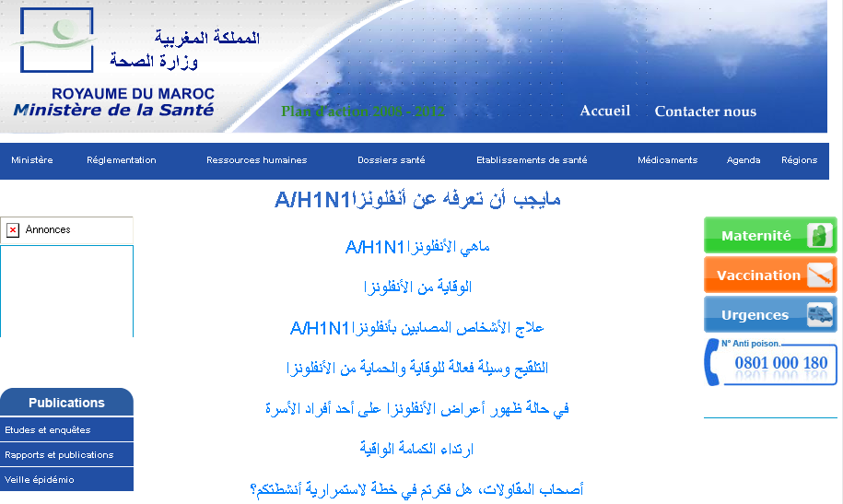Click the Annonces panel label
This screenshot has width=843, height=504.
point(48,229)
